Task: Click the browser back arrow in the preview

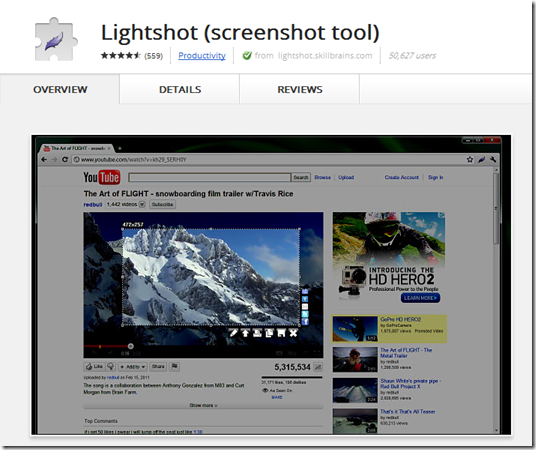Action: (44, 159)
